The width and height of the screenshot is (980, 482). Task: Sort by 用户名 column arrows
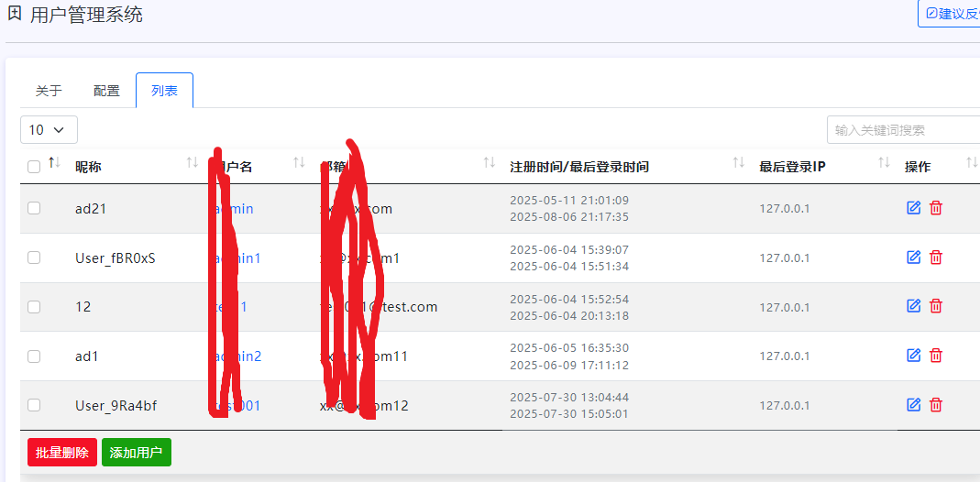300,163
